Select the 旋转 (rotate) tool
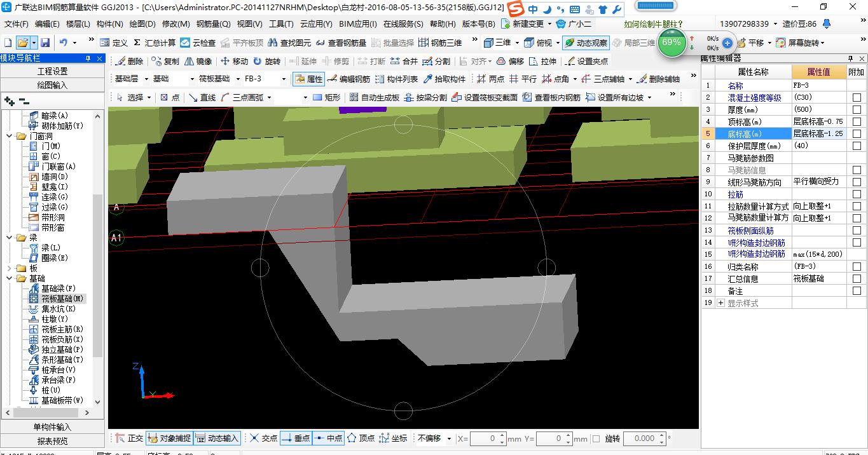The height and width of the screenshot is (455, 868). coord(266,62)
